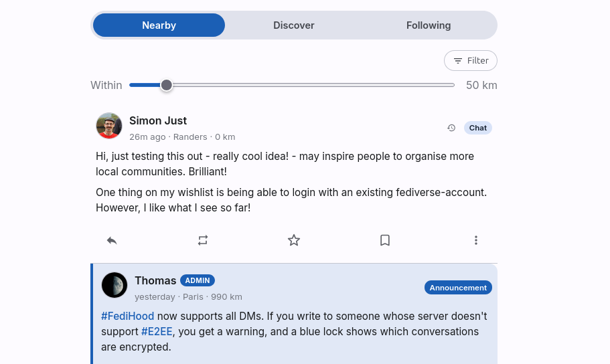Bookmark Simon Just's post
This screenshot has height=364, width=610.
(385, 240)
